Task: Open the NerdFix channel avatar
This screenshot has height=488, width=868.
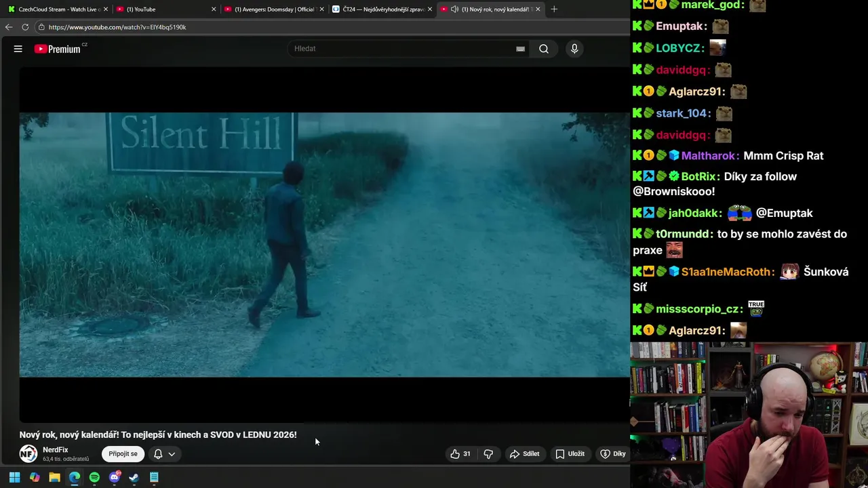Action: (28, 453)
